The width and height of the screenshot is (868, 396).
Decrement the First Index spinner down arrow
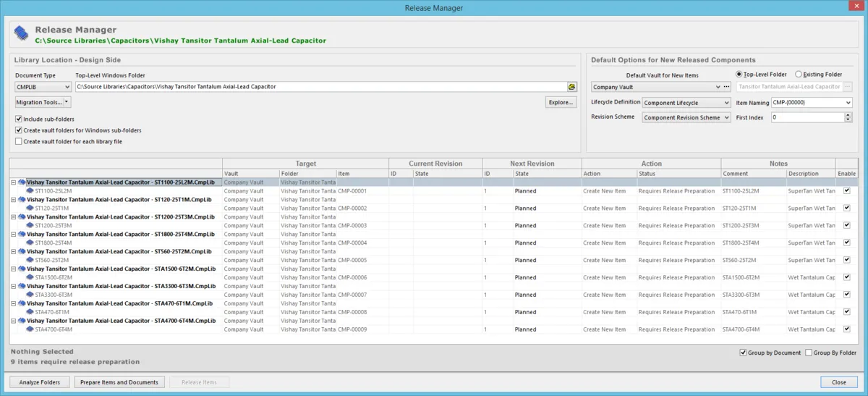pos(848,119)
